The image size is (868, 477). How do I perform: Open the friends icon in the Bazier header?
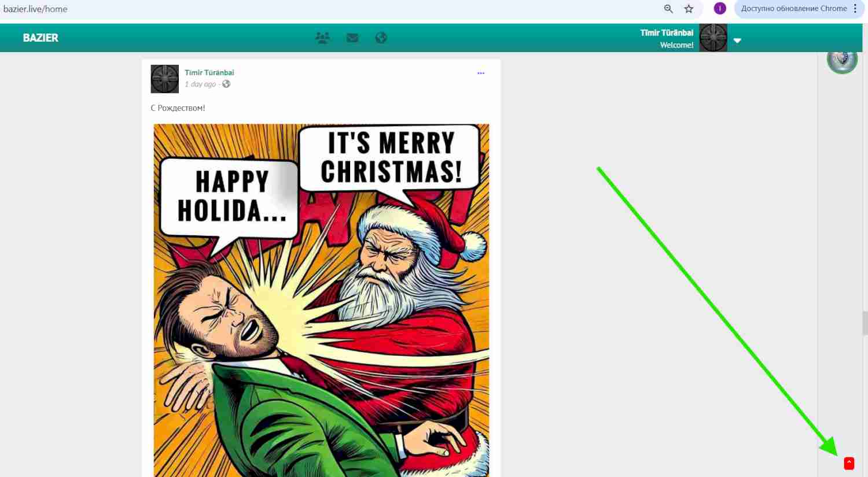pyautogui.click(x=322, y=38)
